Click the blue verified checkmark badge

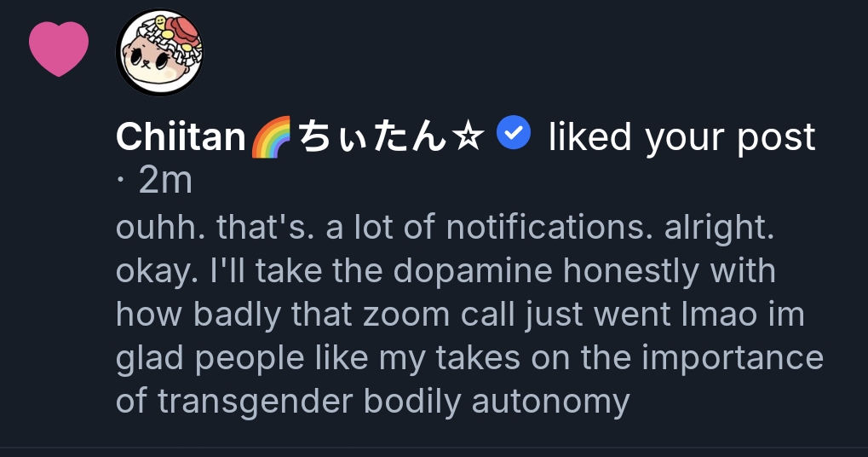514,134
